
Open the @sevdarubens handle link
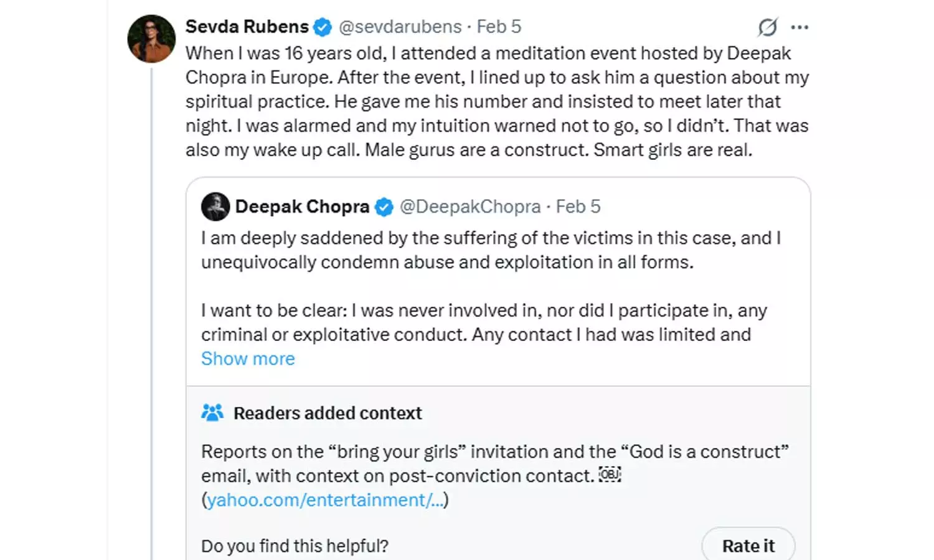point(400,27)
